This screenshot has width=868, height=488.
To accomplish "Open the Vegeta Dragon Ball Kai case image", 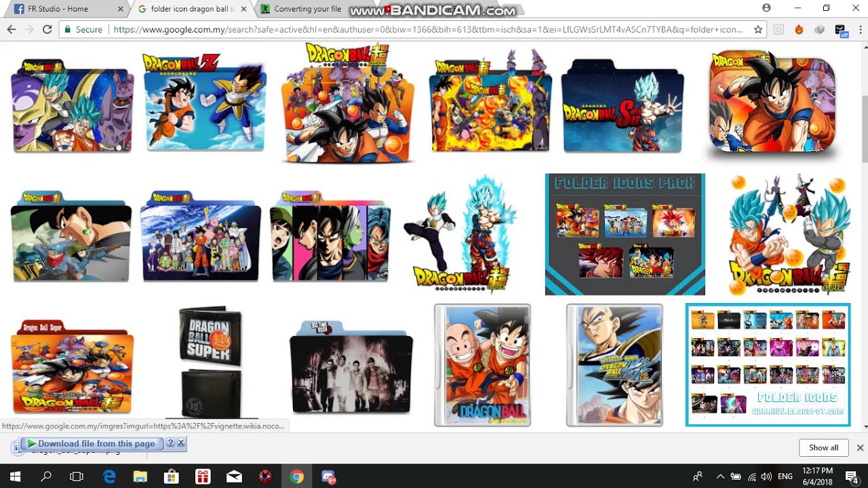I will (x=614, y=365).
